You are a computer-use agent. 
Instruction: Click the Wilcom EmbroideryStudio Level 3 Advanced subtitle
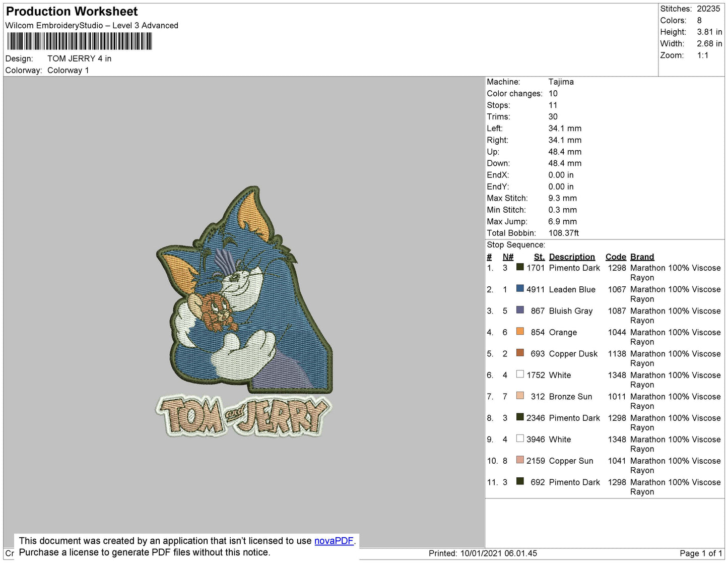click(92, 25)
